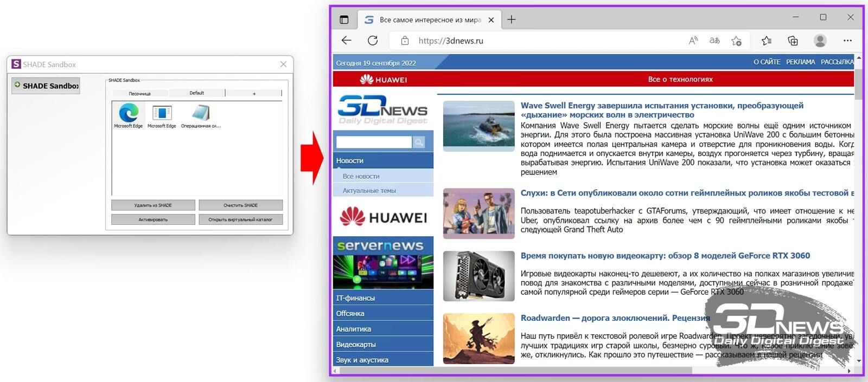Open Актуальные темы submenu item
The image size is (868, 382).
(x=383, y=190)
